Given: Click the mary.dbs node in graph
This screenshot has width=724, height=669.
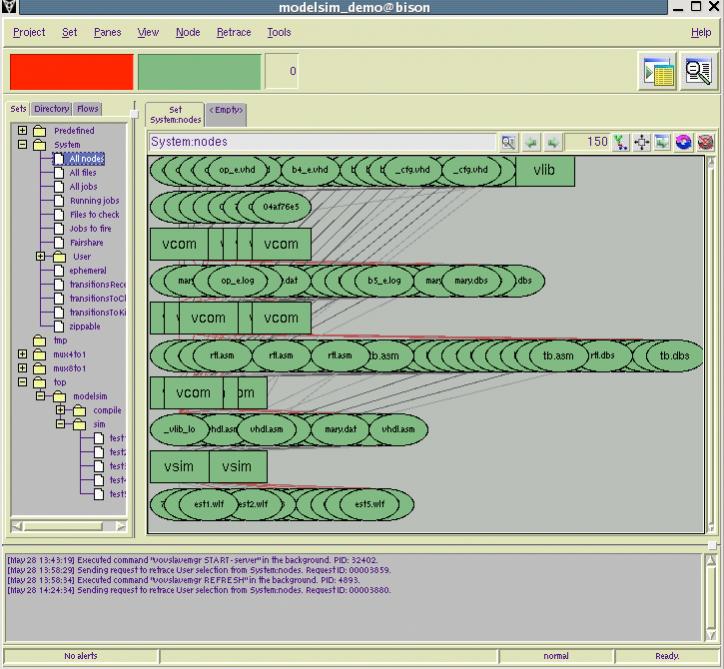Looking at the screenshot, I should coord(471,281).
